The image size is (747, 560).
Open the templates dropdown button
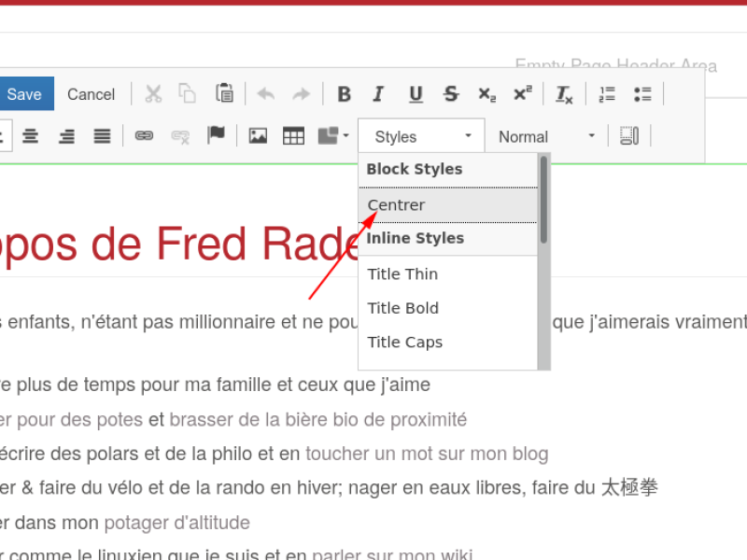tap(333, 135)
